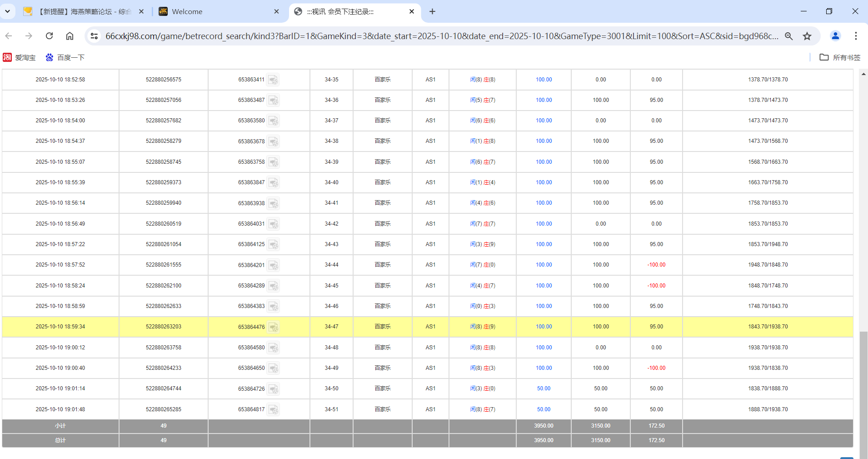Go to the browser home page

tap(70, 36)
